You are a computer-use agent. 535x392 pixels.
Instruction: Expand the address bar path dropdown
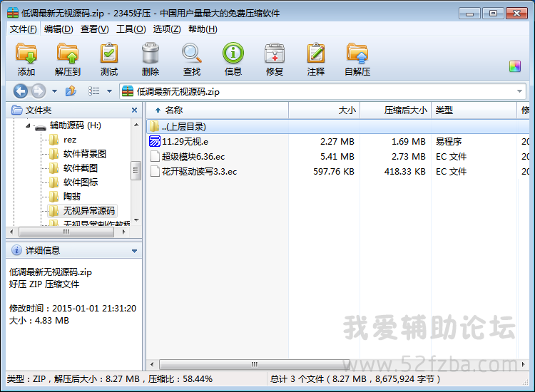tap(519, 91)
